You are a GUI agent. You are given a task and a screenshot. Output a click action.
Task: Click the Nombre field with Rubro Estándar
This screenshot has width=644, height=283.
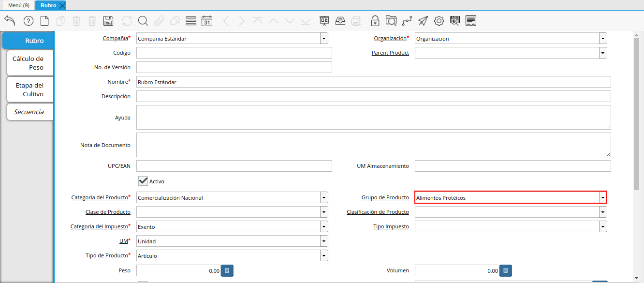[374, 82]
